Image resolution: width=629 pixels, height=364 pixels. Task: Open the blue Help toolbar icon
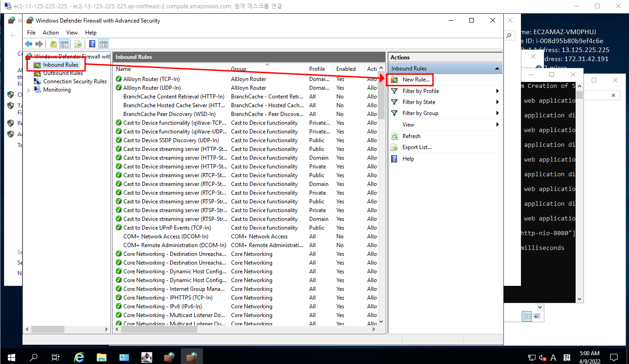click(x=92, y=44)
